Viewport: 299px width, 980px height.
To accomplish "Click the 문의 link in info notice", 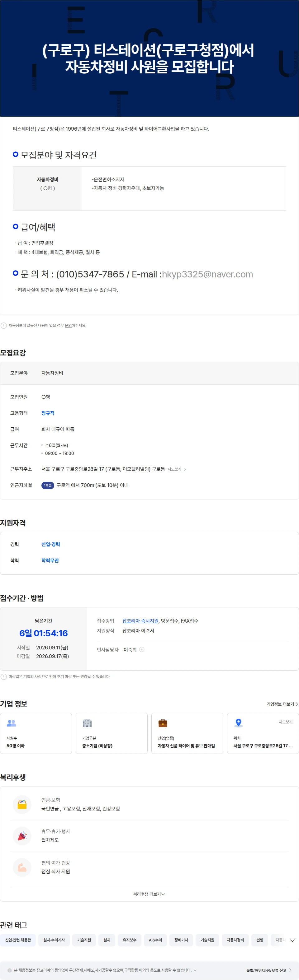I will 68,325.
